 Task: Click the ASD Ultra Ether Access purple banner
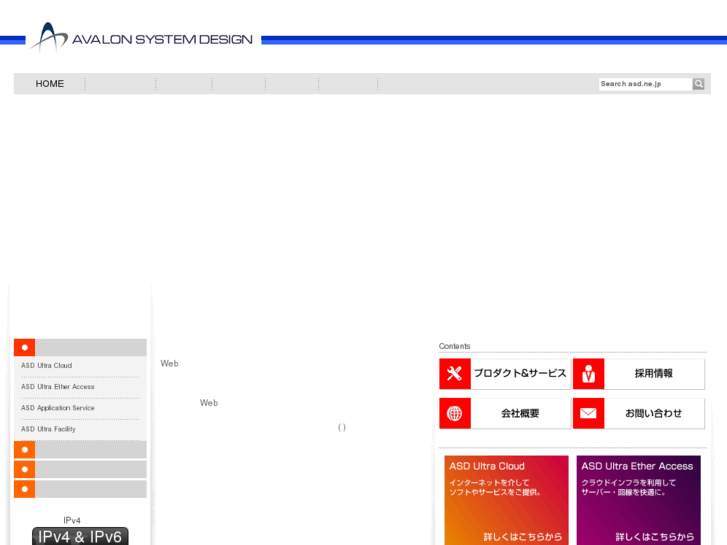(x=638, y=500)
